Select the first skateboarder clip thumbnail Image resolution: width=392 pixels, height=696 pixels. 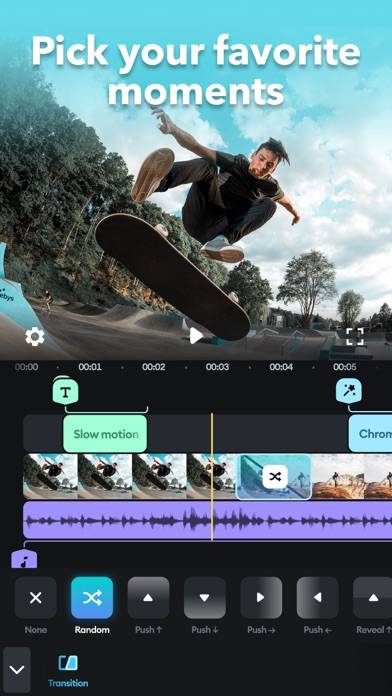50,476
